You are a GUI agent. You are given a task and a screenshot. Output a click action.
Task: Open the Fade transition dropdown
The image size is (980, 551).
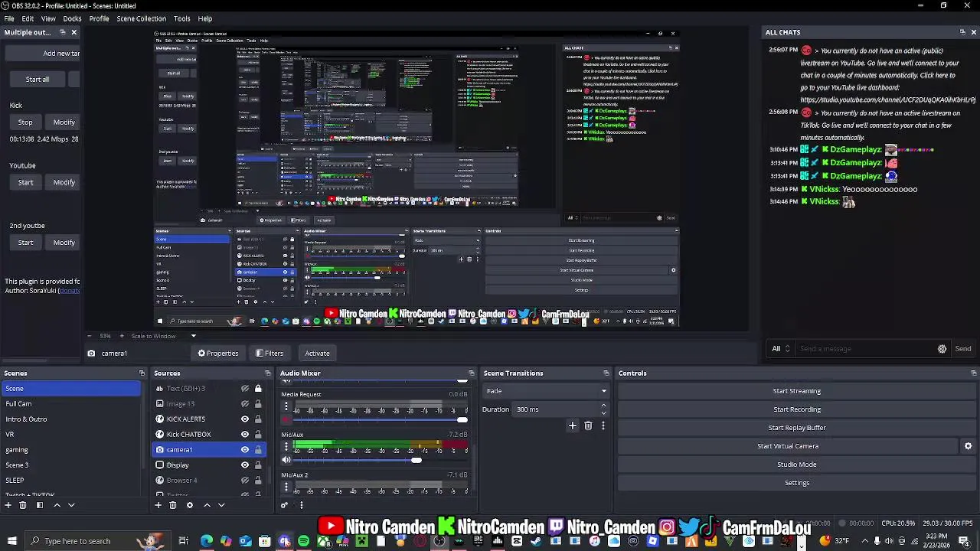(x=546, y=391)
